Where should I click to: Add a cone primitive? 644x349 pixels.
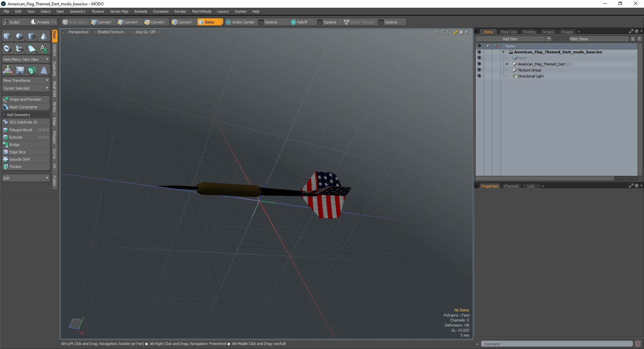(x=44, y=36)
